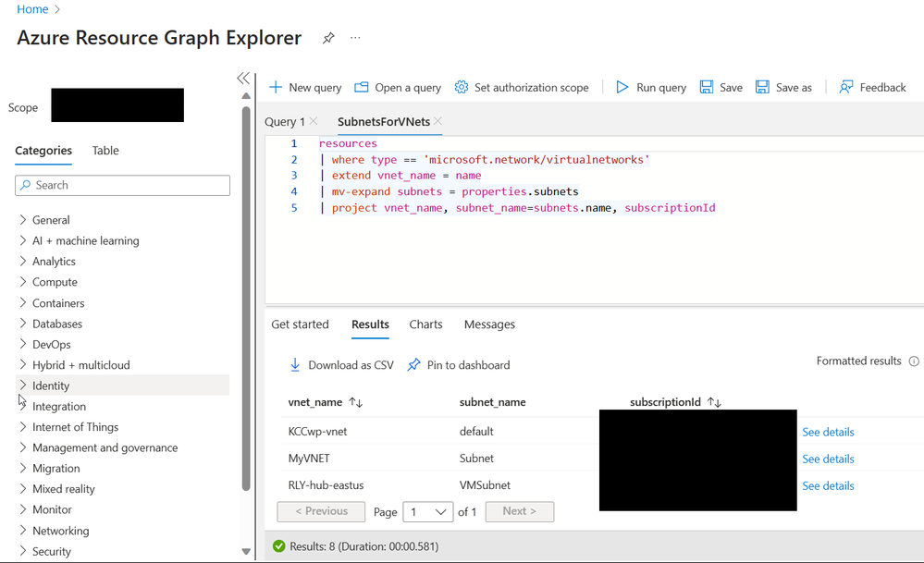Click line 1 'resources' in query editor
Viewport: 924px width, 563px height.
[348, 143]
